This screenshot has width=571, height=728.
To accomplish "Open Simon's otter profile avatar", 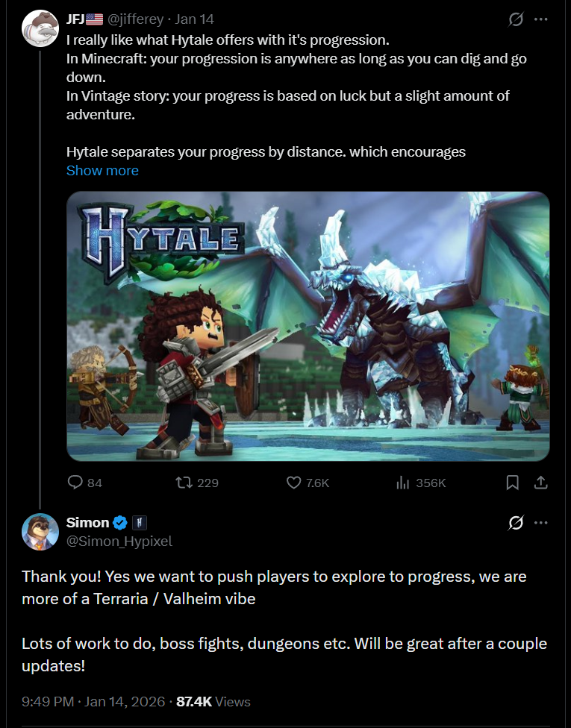I will point(40,532).
